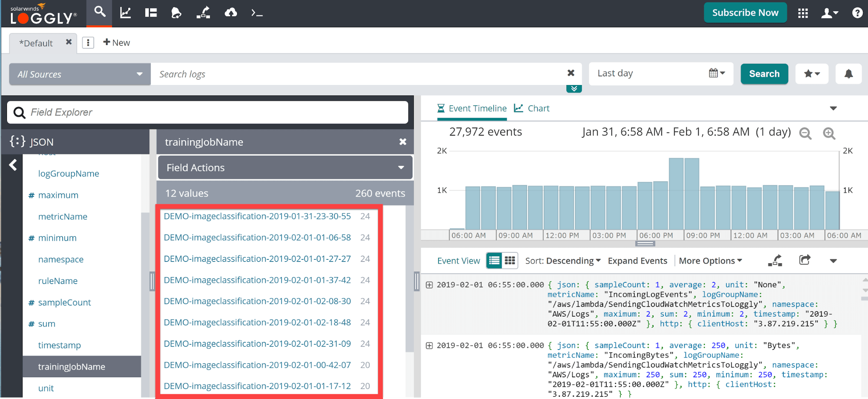Click the Search logs input field
Viewport: 868px width, 399px height.
coord(356,74)
